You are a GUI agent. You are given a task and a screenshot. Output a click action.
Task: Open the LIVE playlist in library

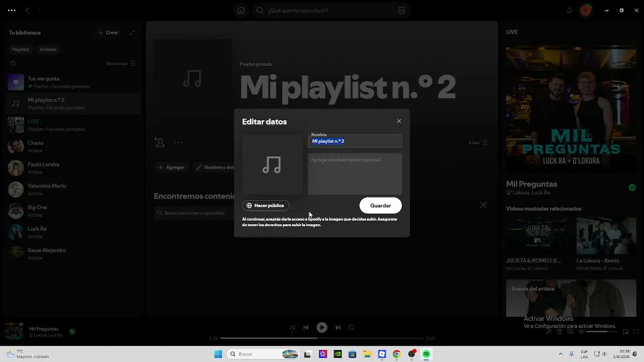(x=73, y=125)
